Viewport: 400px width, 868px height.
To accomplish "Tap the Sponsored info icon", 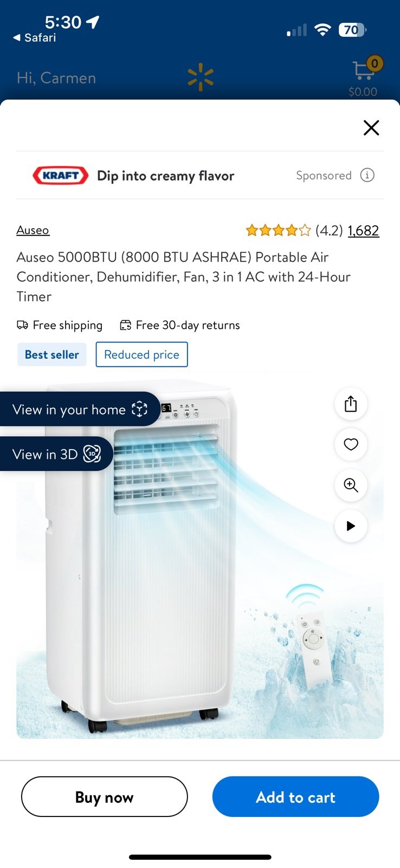I will tap(367, 175).
